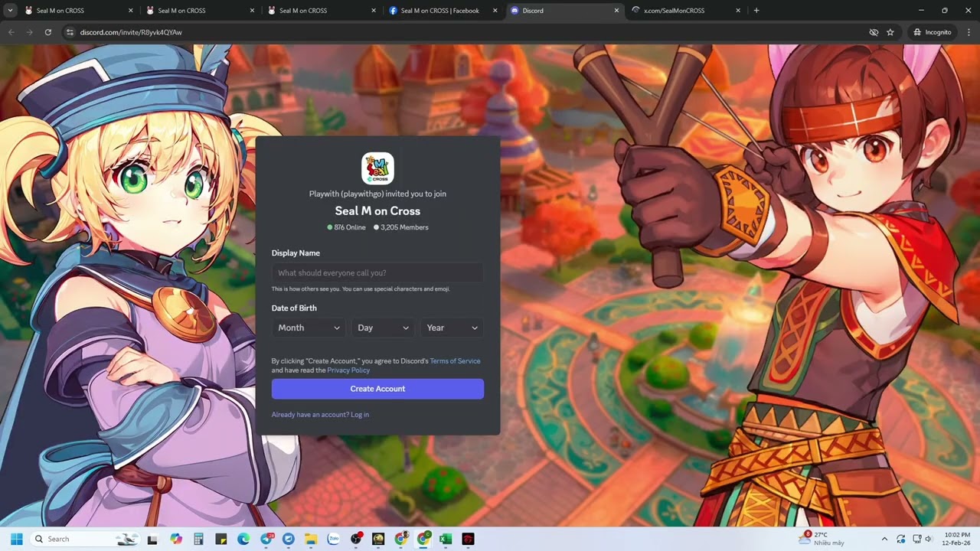This screenshot has width=980, height=551.
Task: Go back to the previous page
Action: pyautogui.click(x=11, y=32)
